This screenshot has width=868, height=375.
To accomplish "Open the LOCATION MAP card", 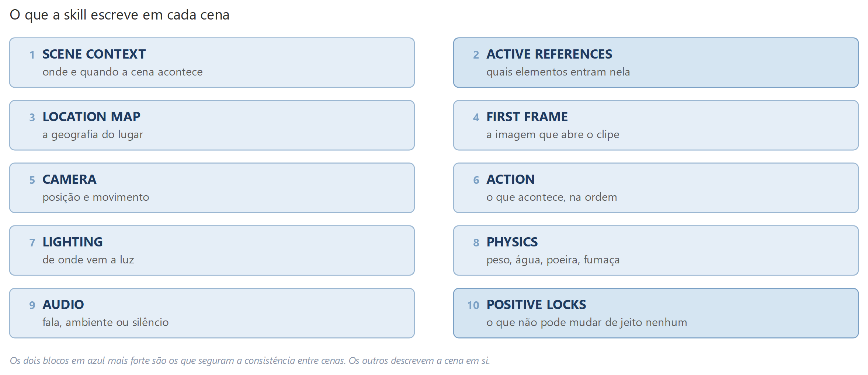I will 212,125.
